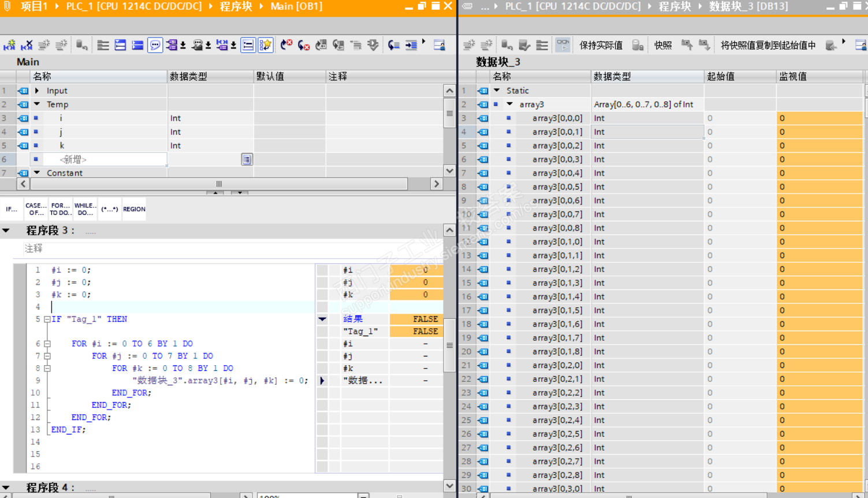Click the lock database icon beside 保持实际值
The height and width of the screenshot is (498, 868).
pyautogui.click(x=638, y=45)
